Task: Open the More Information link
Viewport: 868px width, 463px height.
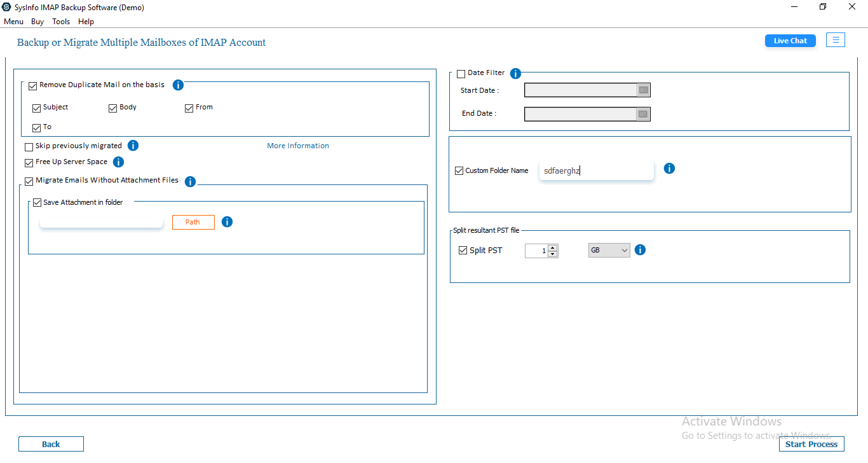Action: tap(298, 146)
